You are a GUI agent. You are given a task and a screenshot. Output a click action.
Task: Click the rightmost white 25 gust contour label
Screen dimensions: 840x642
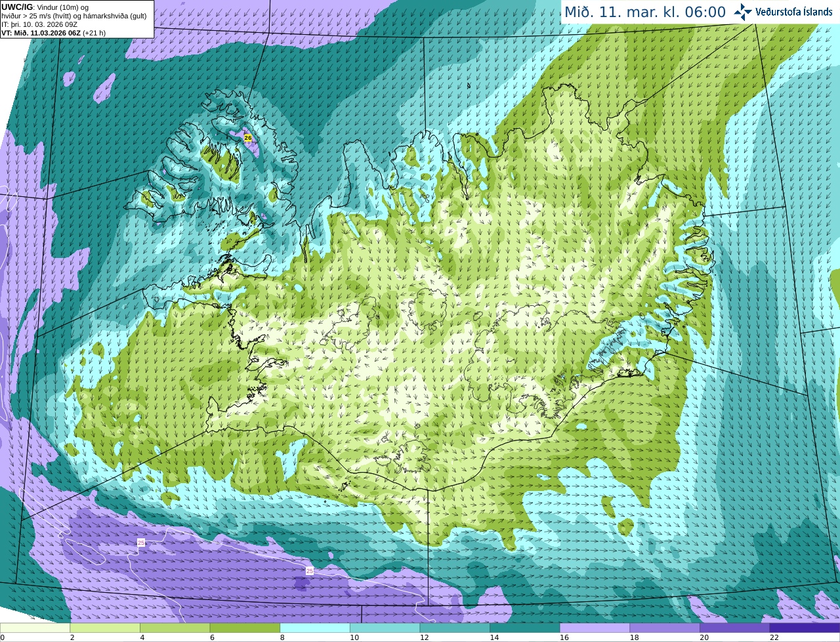click(x=310, y=571)
